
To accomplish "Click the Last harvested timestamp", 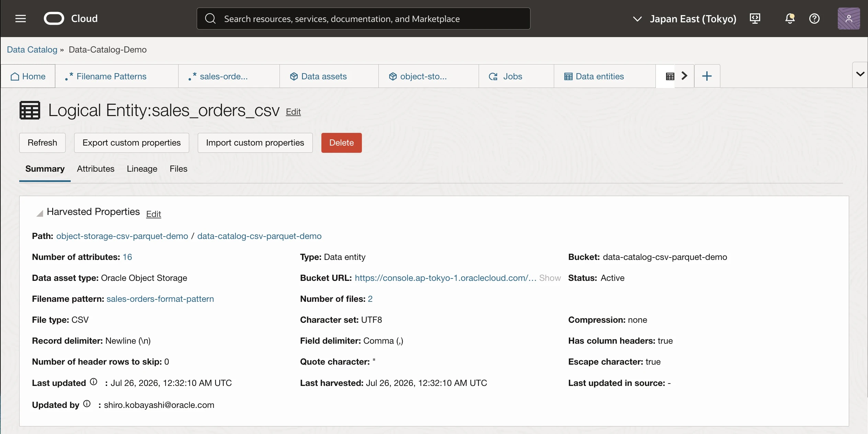I will click(x=426, y=383).
